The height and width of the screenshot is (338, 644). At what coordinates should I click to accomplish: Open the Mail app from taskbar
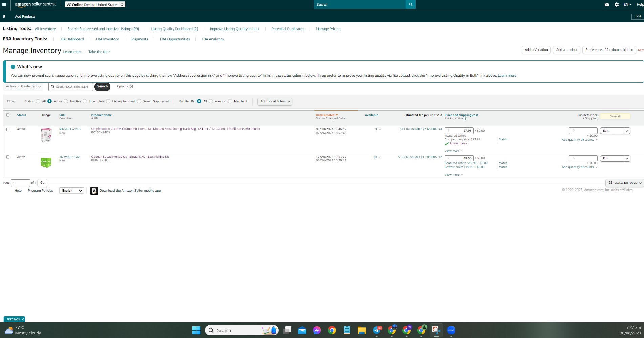coord(302,330)
